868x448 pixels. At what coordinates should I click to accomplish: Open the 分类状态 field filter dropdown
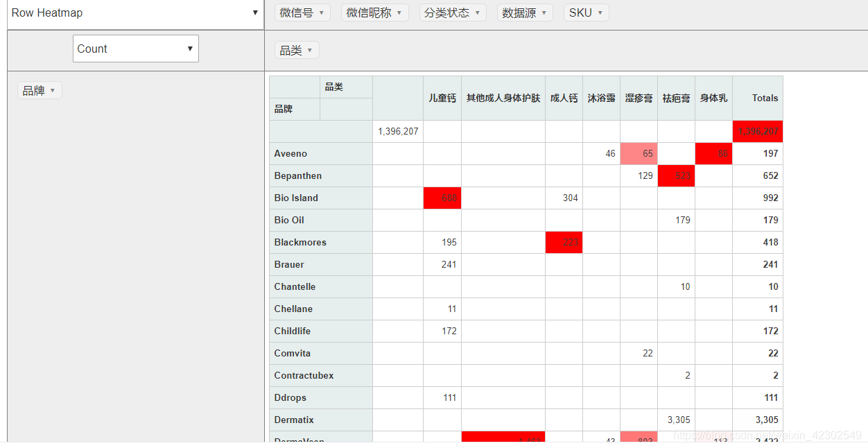pyautogui.click(x=452, y=12)
